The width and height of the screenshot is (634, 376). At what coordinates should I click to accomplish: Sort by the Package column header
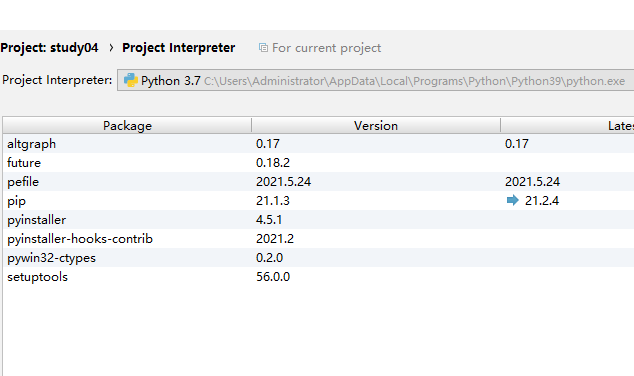[127, 125]
